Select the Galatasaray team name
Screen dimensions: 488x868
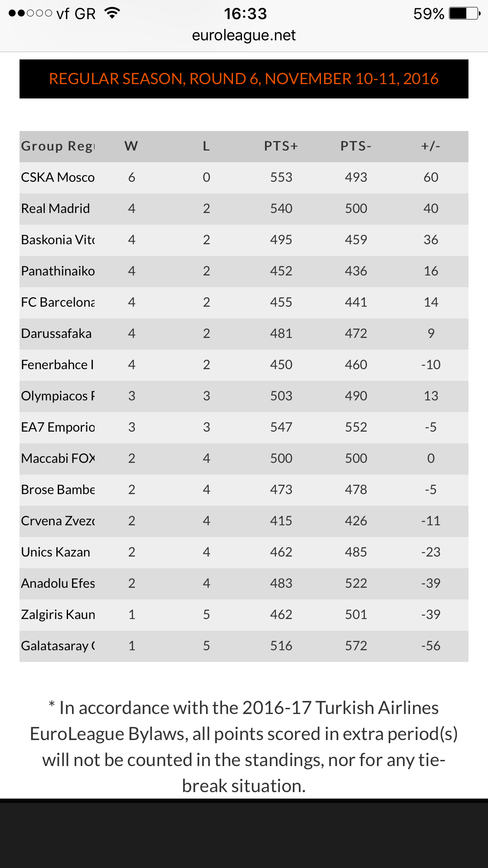pyautogui.click(x=58, y=646)
